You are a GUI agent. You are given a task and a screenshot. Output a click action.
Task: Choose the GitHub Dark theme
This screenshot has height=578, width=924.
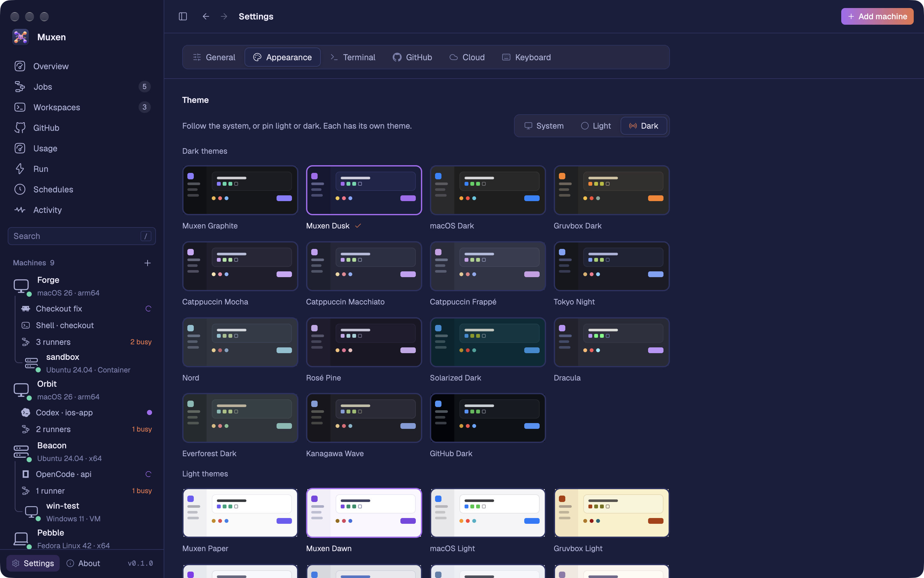[x=488, y=418]
